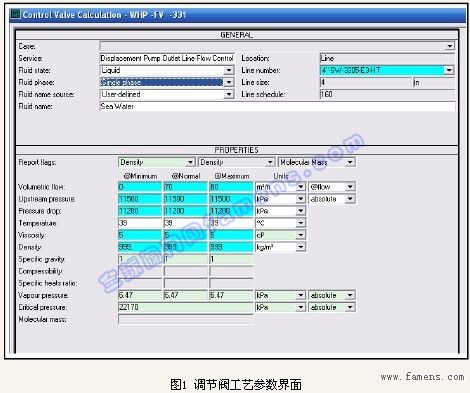
Task: Click the Control Valve Calculation title bar icon
Action: [15, 14]
